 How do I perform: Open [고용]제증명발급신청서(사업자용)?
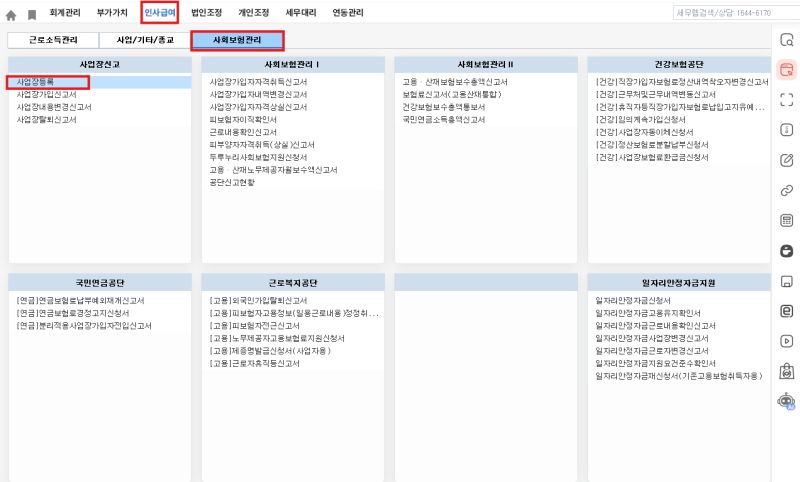[x=270, y=351]
